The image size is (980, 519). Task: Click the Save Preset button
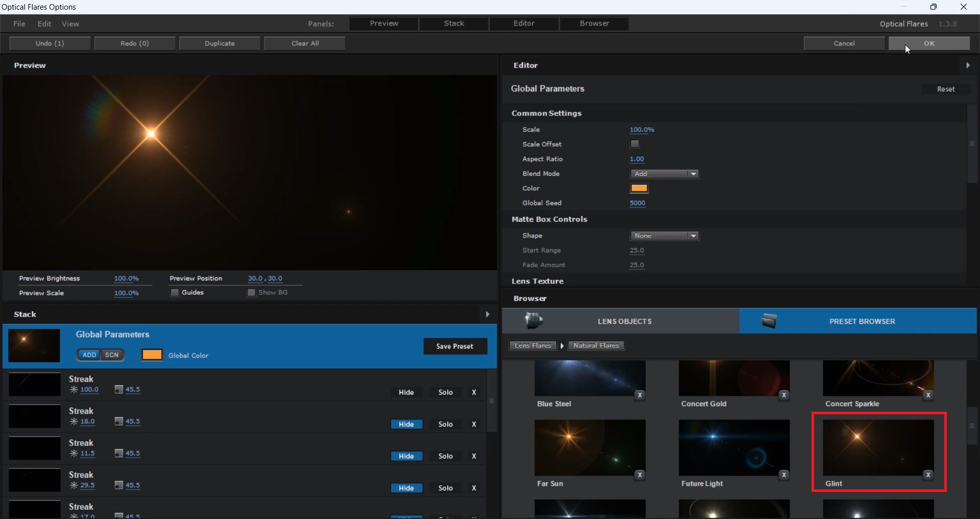(455, 346)
